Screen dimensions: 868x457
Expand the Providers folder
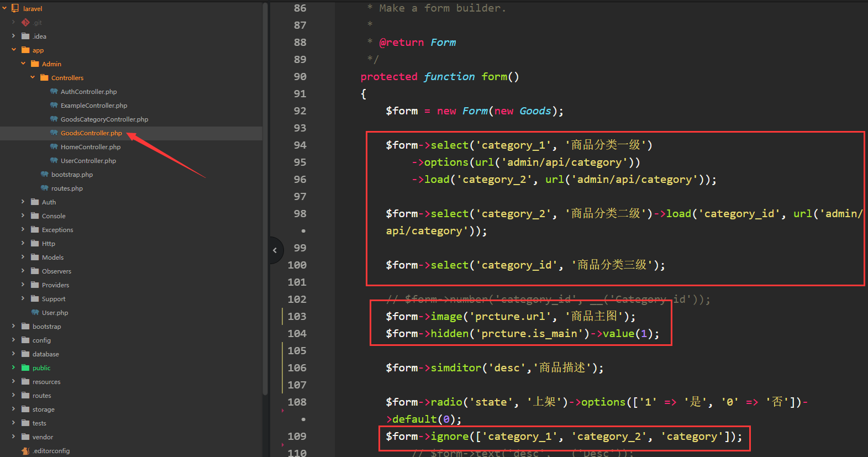[23, 285]
